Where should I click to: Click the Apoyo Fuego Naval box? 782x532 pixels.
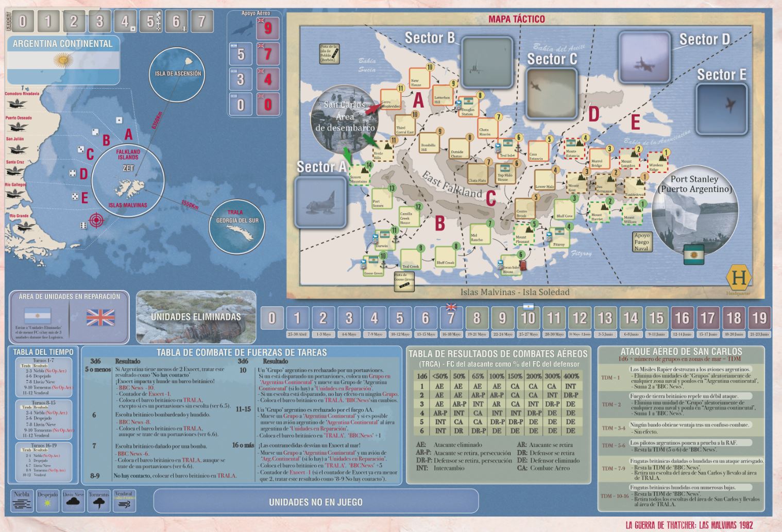pos(642,242)
